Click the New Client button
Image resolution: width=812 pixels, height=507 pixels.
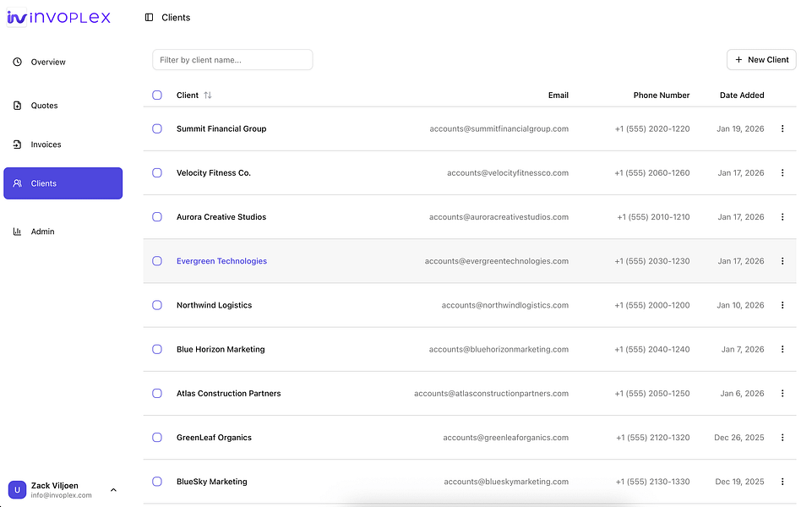761,60
